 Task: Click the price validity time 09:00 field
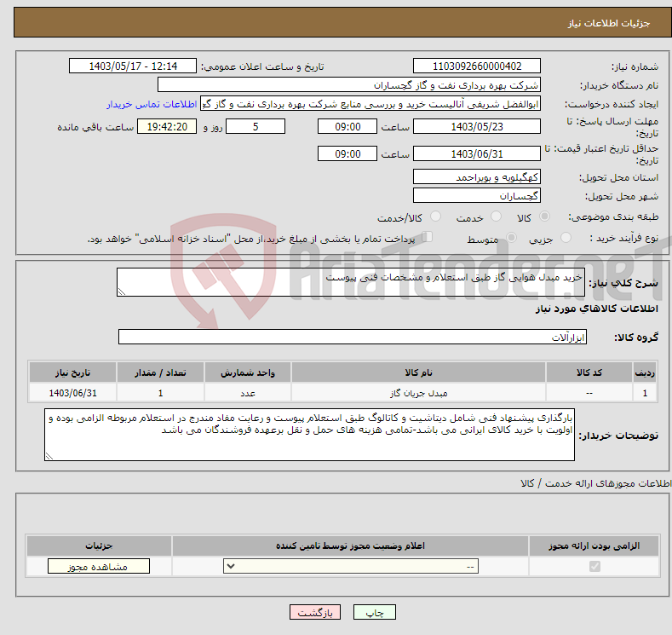coord(347,153)
